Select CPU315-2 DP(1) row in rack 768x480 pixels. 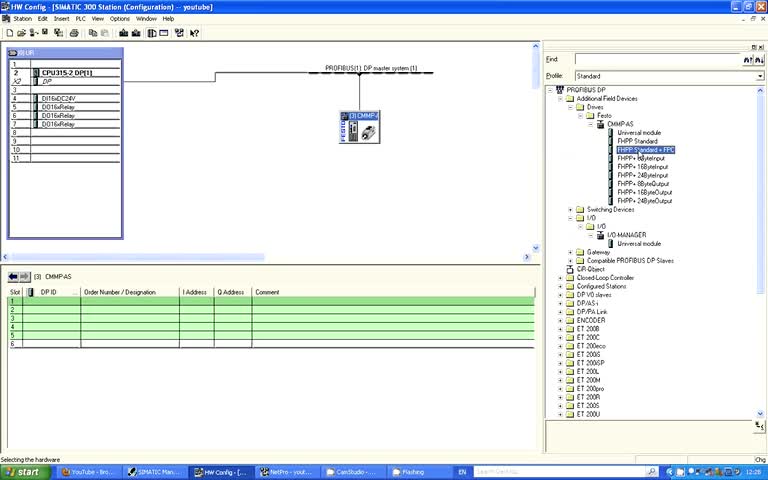pyautogui.click(x=65, y=72)
